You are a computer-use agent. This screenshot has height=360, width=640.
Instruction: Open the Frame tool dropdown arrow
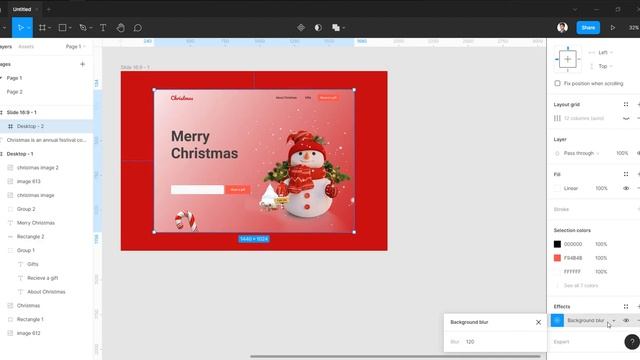coord(49,28)
